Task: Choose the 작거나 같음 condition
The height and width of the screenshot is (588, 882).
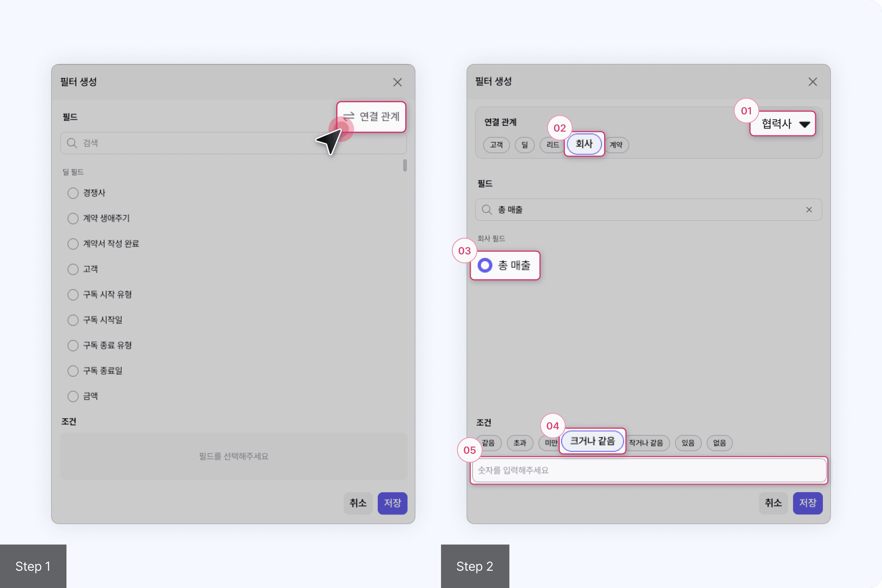Action: 646,443
